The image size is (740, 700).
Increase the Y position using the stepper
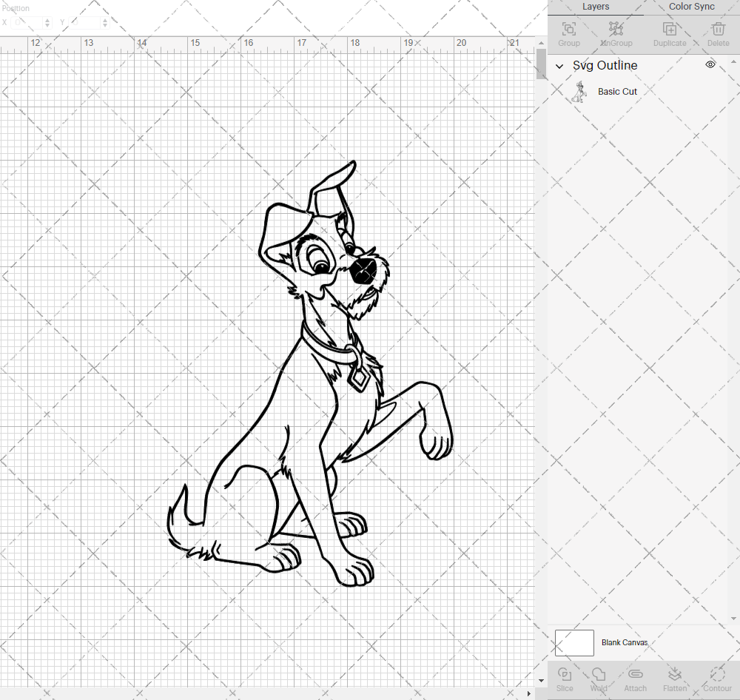[105, 19]
